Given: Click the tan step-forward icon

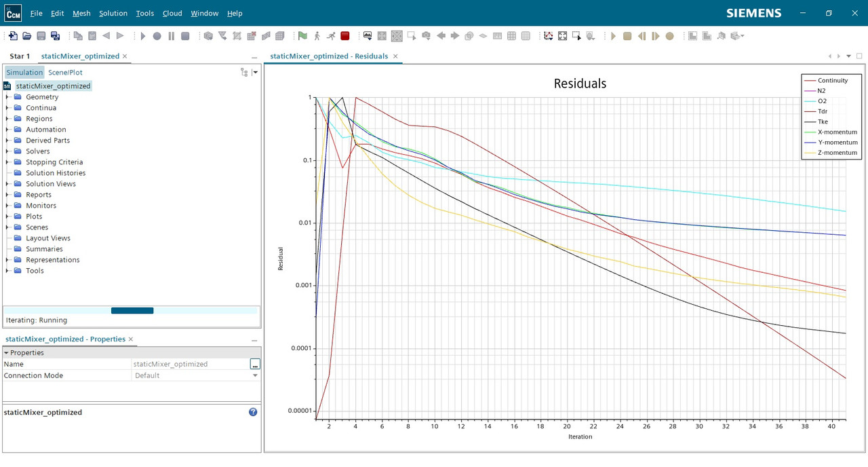Looking at the screenshot, I should [x=655, y=36].
